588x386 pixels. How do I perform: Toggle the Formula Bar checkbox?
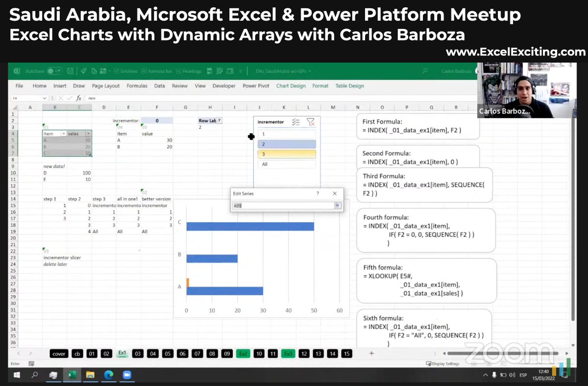tap(144, 71)
